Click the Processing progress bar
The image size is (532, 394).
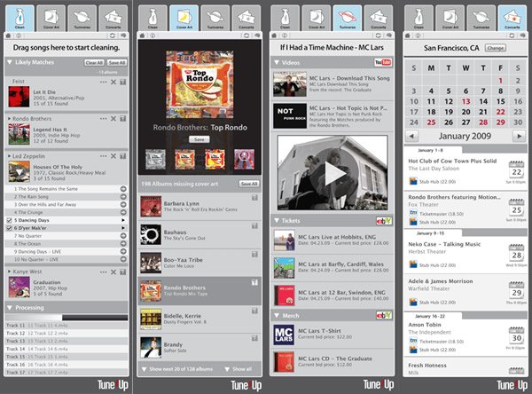66,317
